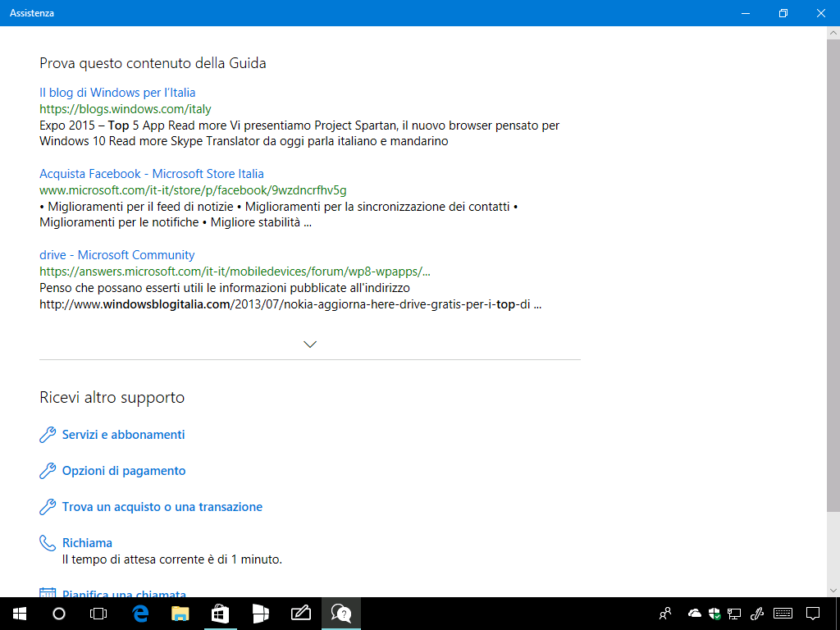Open 'Acquista Facebook - Microsoft Store Italia' result
The image size is (840, 630).
coord(152,174)
